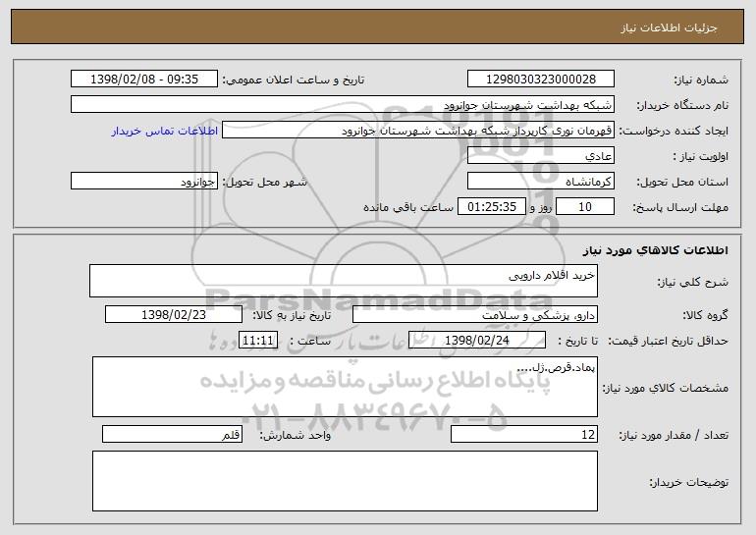Screen dimensions: 756x535
Task: Click the label شرح کلی نیاز
Action: coord(693,282)
